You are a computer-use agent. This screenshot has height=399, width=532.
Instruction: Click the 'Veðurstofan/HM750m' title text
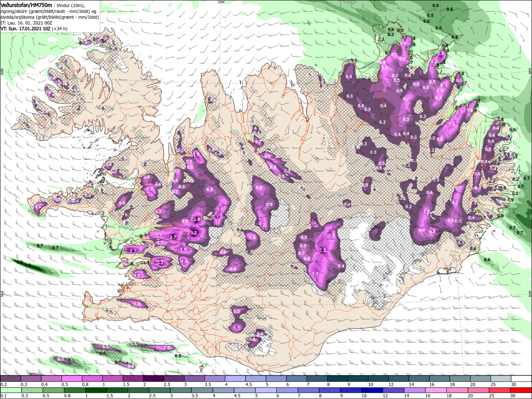click(27, 5)
